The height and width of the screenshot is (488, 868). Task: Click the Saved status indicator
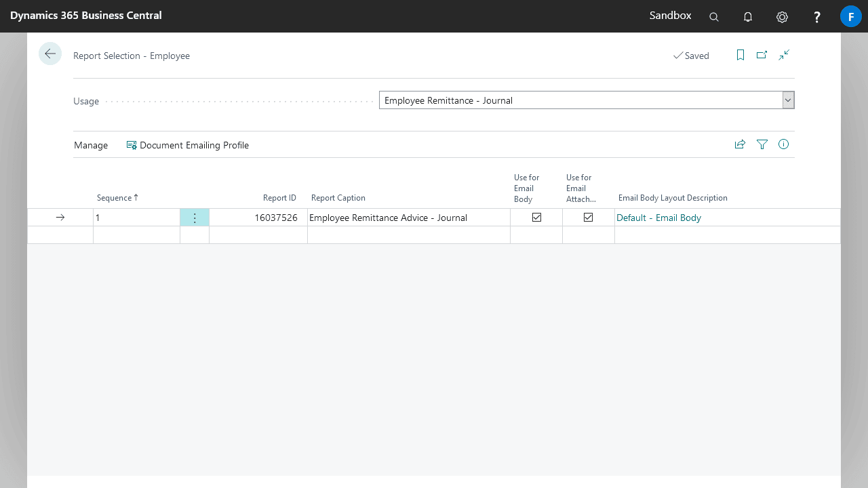click(x=691, y=56)
